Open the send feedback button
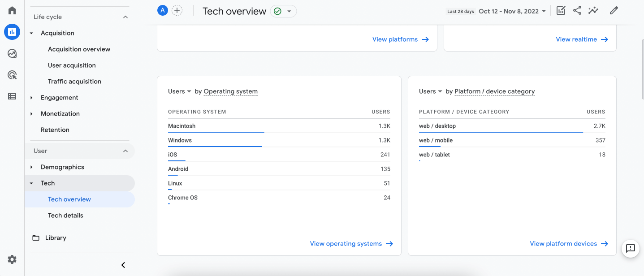Image resolution: width=644 pixels, height=276 pixels. [631, 248]
